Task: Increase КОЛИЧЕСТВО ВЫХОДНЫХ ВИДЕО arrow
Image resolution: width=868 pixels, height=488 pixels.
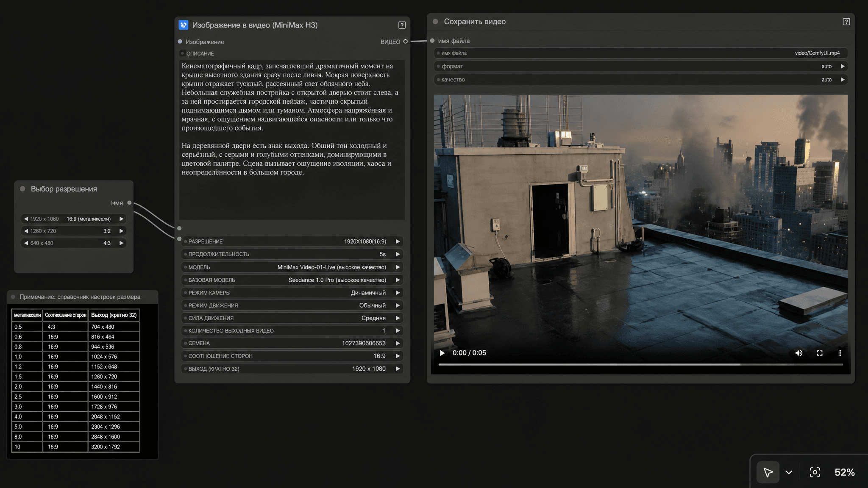Action: point(398,331)
